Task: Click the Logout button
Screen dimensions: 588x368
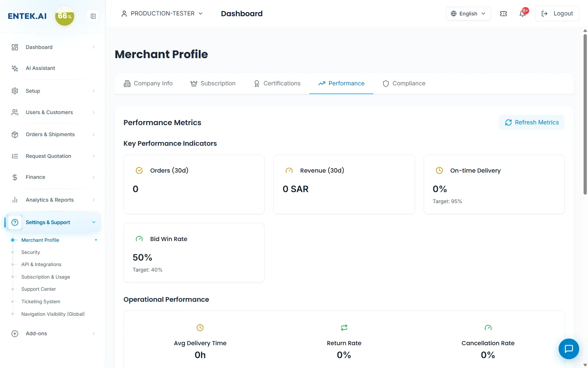Action: 557,14
